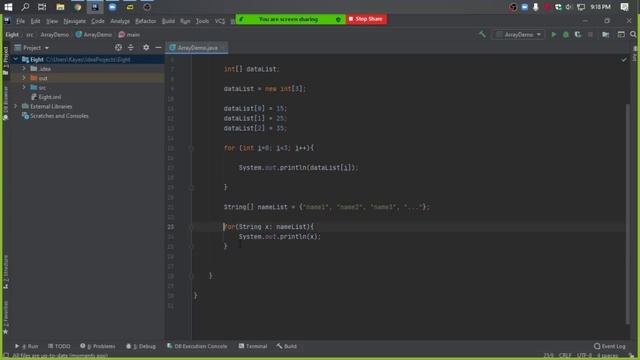
Task: Fold the for loop at line 15
Action: click(x=191, y=148)
